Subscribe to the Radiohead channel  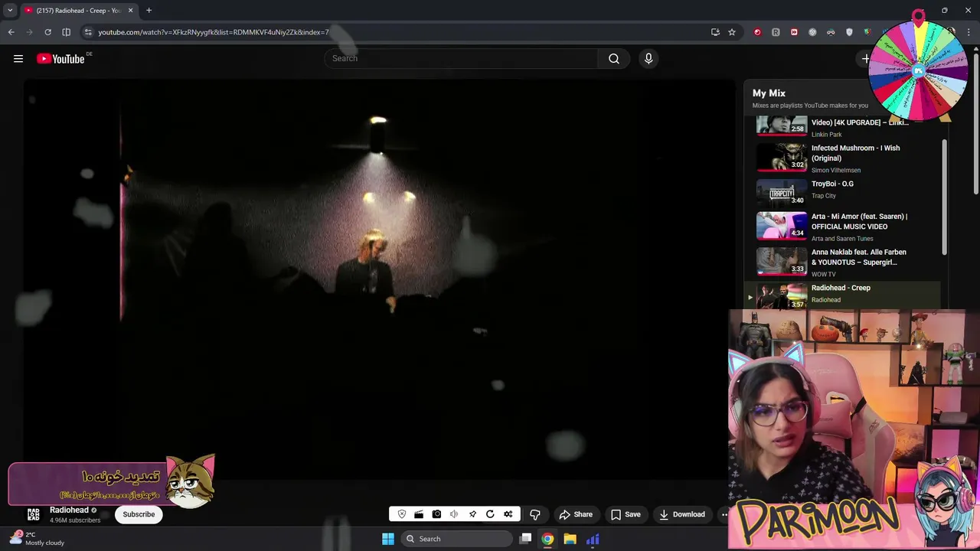139,514
